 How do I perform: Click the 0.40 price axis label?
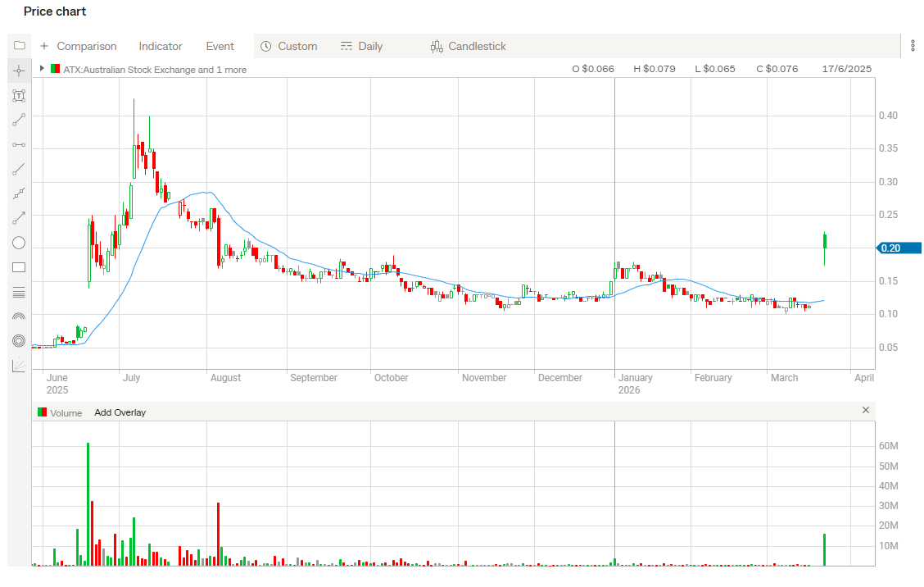click(888, 116)
